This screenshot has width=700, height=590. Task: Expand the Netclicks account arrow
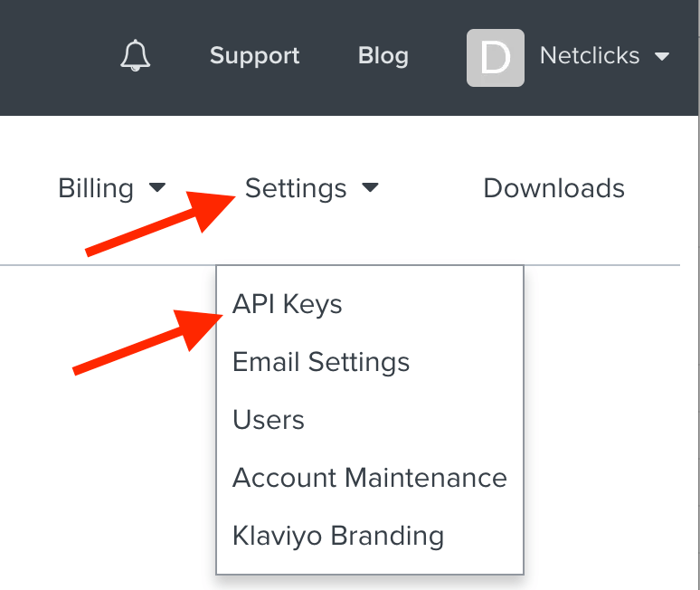(x=662, y=56)
